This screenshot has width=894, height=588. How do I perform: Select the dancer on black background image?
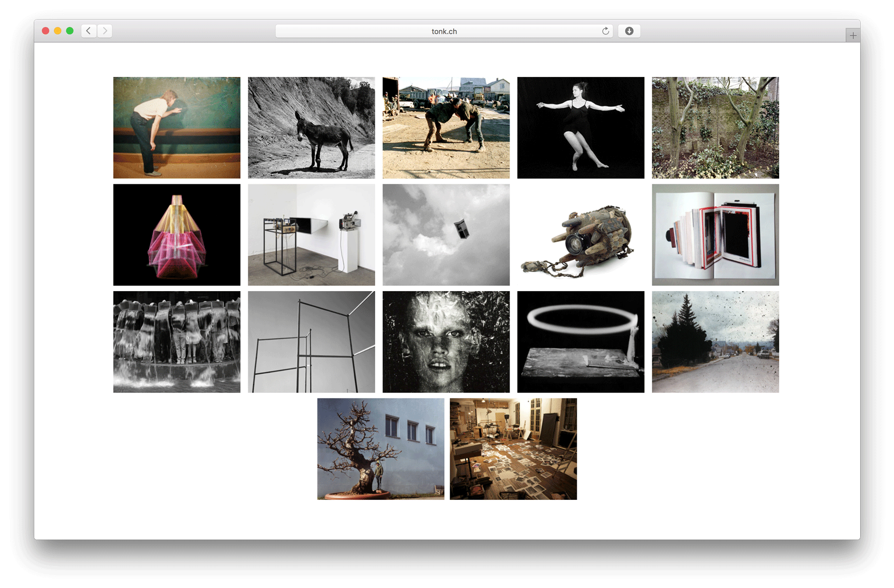pyautogui.click(x=581, y=127)
